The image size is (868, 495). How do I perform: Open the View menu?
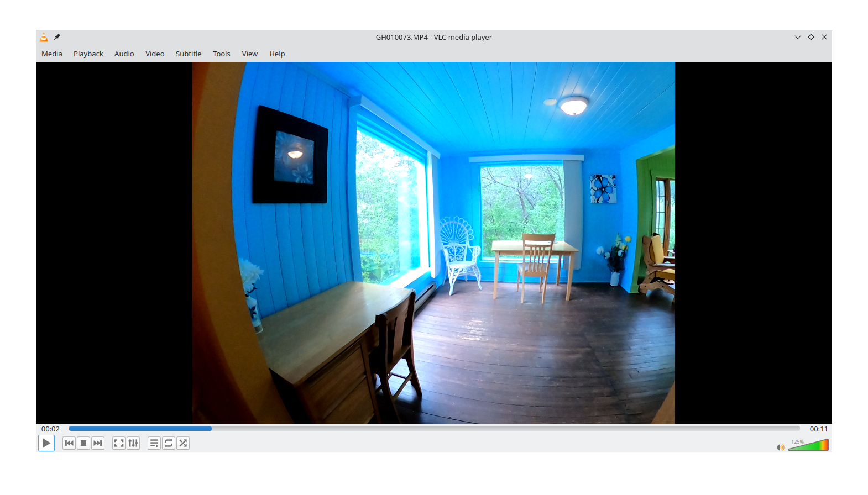click(250, 54)
